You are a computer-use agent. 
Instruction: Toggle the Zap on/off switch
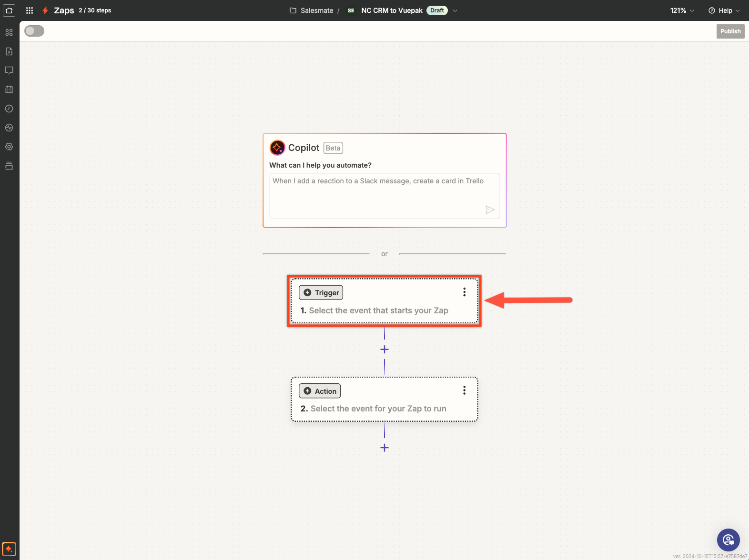click(34, 31)
